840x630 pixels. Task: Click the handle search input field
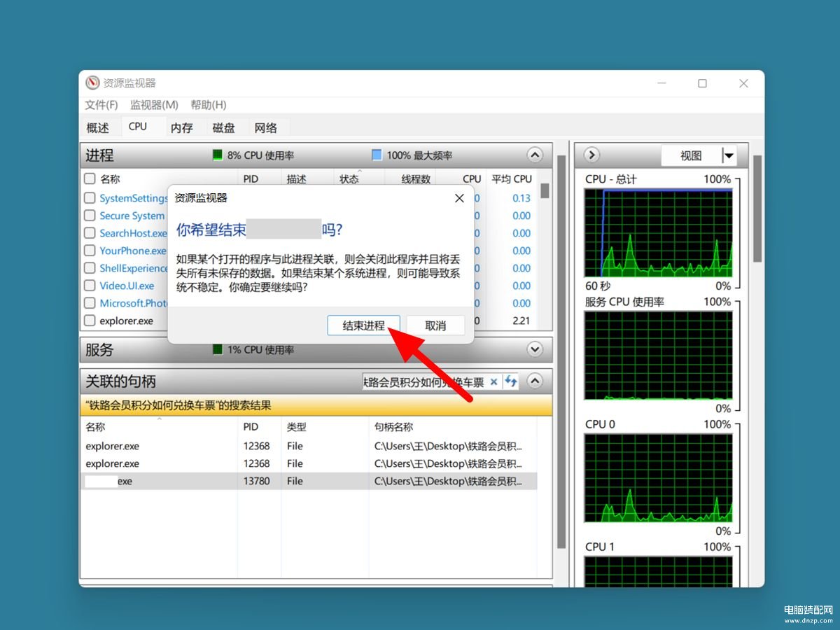click(423, 381)
